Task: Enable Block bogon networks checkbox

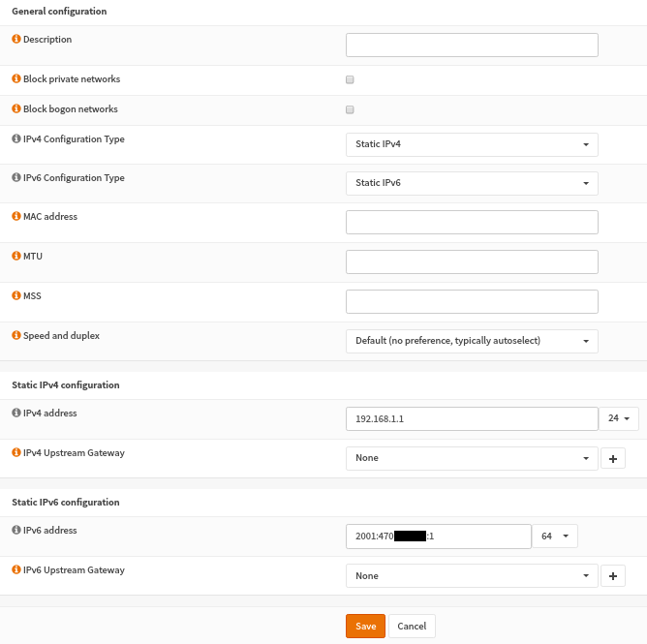Action: (x=350, y=109)
